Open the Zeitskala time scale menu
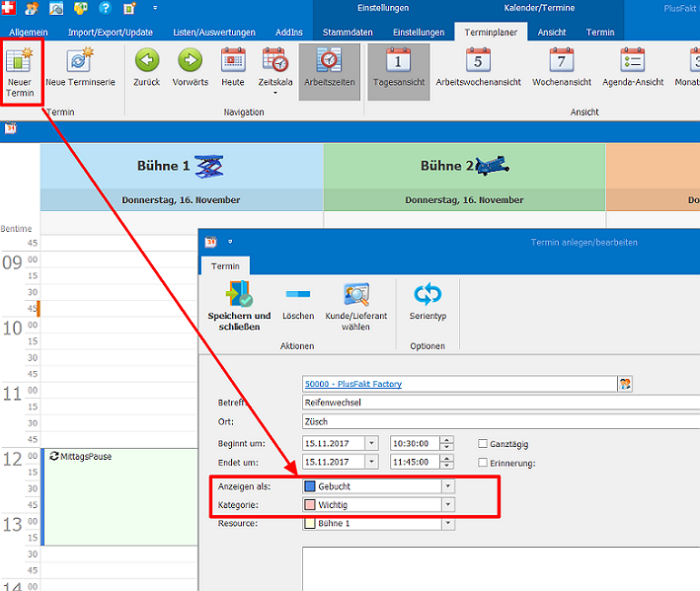This screenshot has width=700, height=591. pyautogui.click(x=275, y=70)
